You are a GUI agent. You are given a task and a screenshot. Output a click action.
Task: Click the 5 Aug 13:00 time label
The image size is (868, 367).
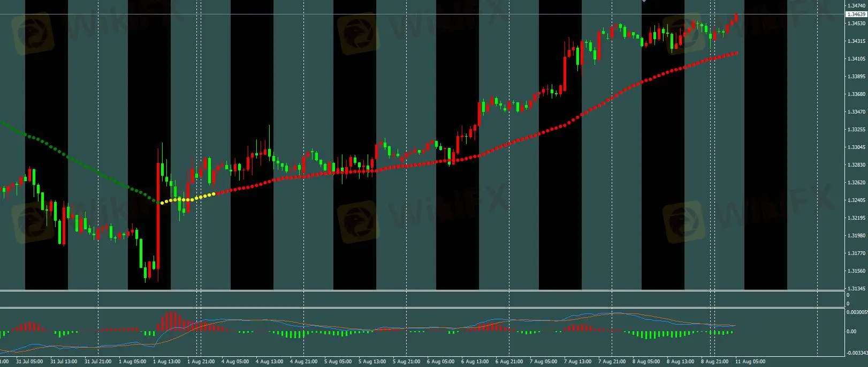[372, 362]
